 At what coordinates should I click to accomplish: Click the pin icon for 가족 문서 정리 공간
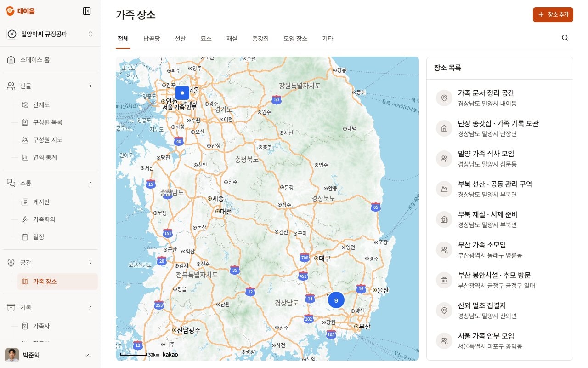pos(444,98)
